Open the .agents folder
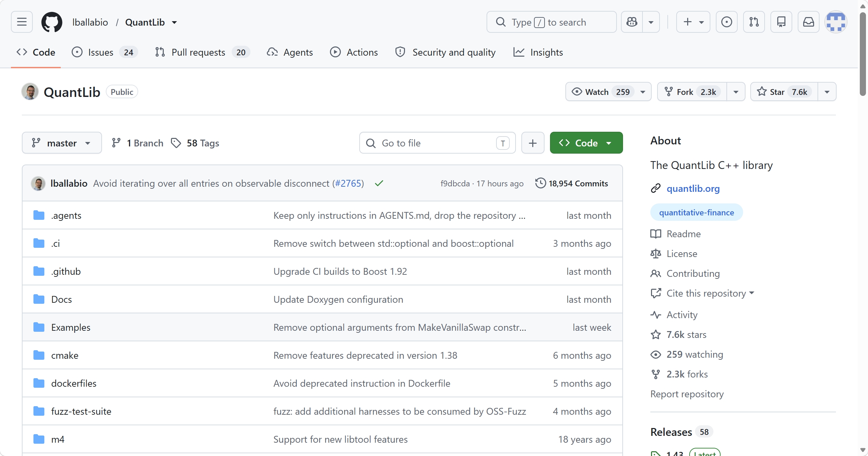868x456 pixels. tap(66, 215)
